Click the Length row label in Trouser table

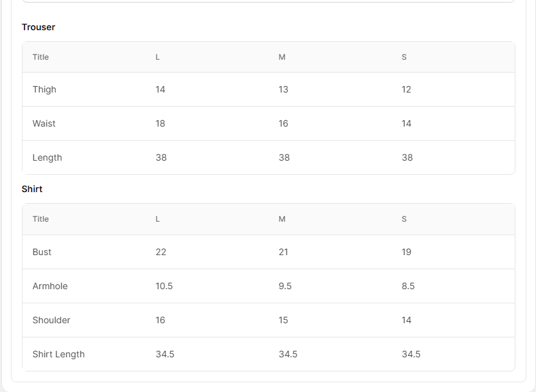(47, 157)
